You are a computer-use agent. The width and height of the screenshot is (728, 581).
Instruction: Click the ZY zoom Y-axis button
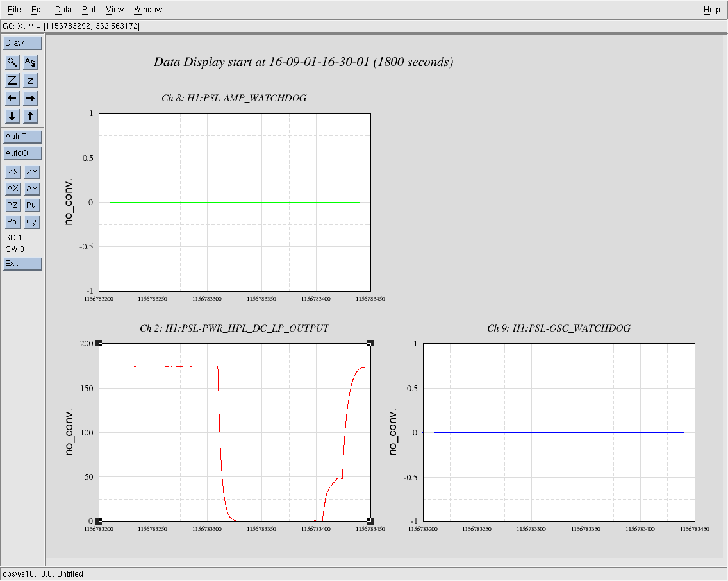32,172
